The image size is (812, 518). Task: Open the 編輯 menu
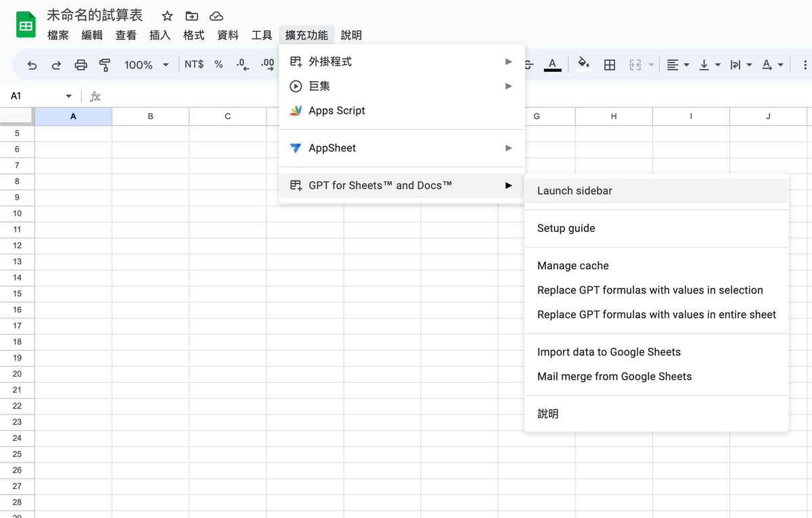point(92,35)
